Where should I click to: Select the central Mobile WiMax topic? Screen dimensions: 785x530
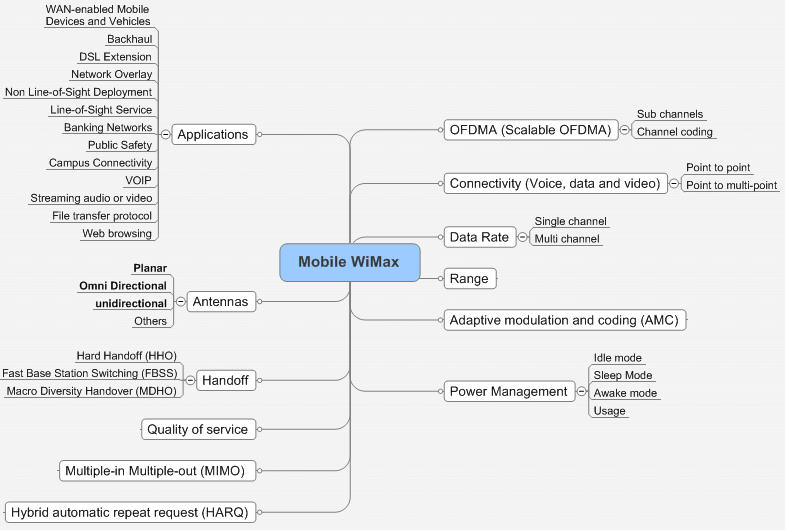tap(350, 262)
